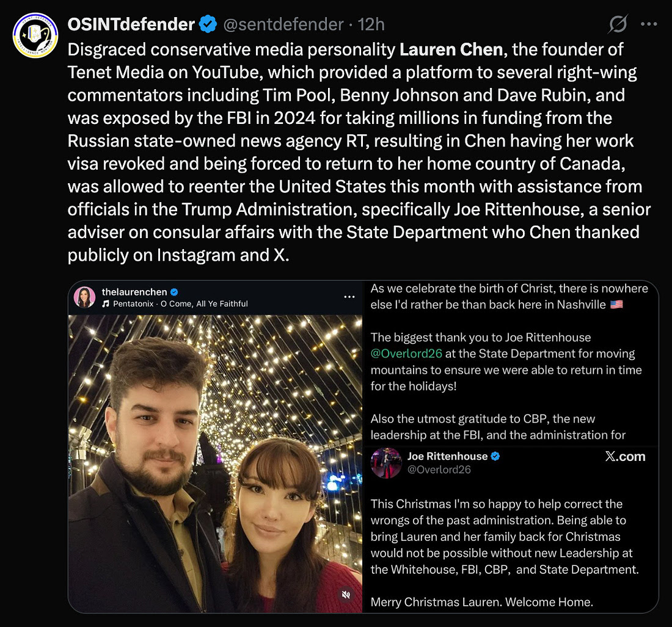
Task: Open the Instagram post's three-dot menu
Action: tap(349, 297)
